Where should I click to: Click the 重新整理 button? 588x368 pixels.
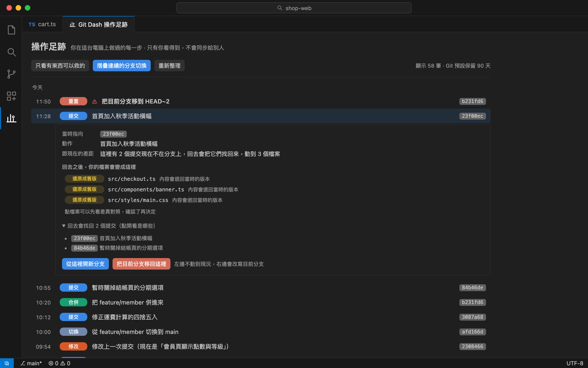tap(169, 66)
